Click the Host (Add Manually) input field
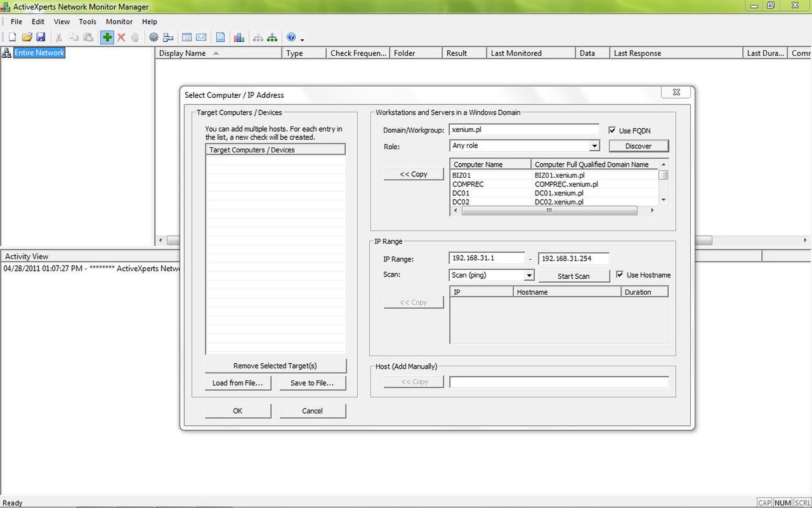Screen dimensions: 812x508 (x=559, y=382)
